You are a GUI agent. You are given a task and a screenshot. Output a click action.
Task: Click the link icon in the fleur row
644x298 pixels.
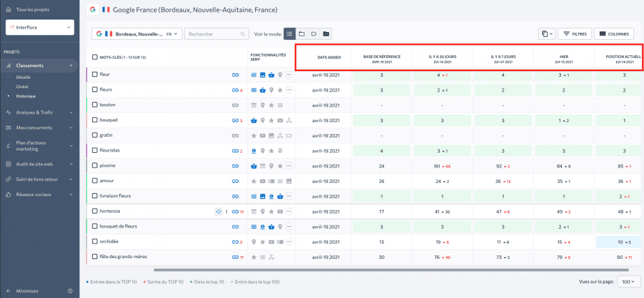(x=236, y=75)
